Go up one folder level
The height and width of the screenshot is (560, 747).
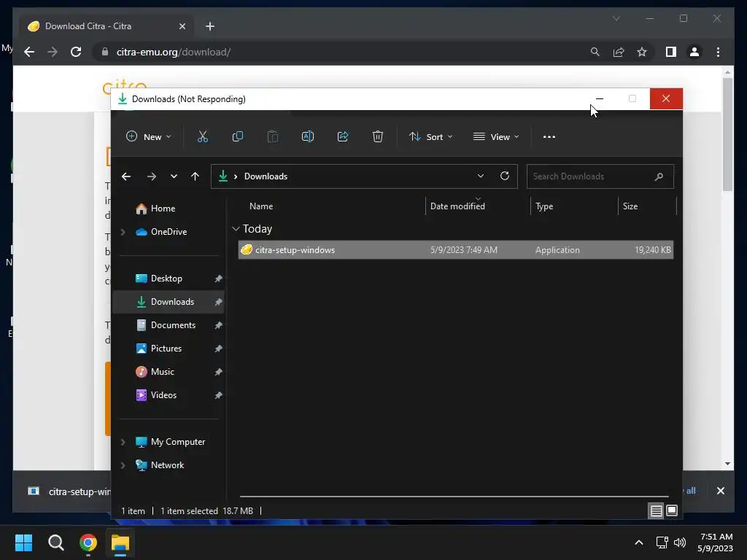195,176
